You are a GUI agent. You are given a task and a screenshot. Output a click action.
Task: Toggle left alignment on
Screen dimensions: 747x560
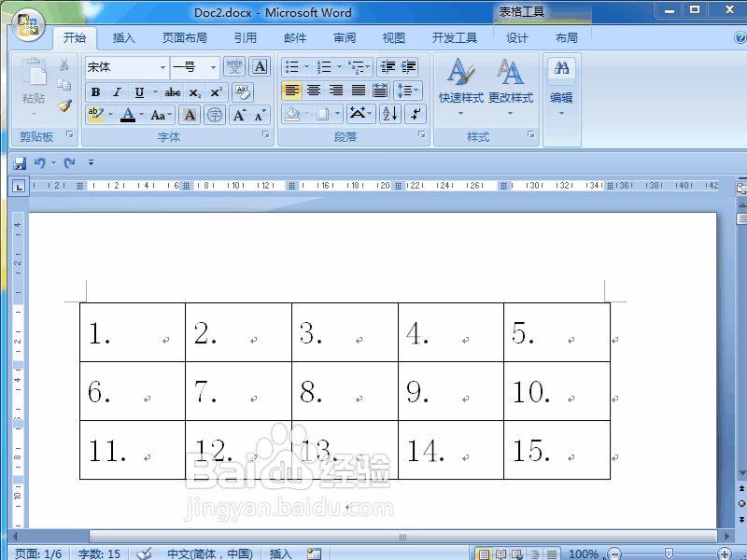(x=291, y=90)
